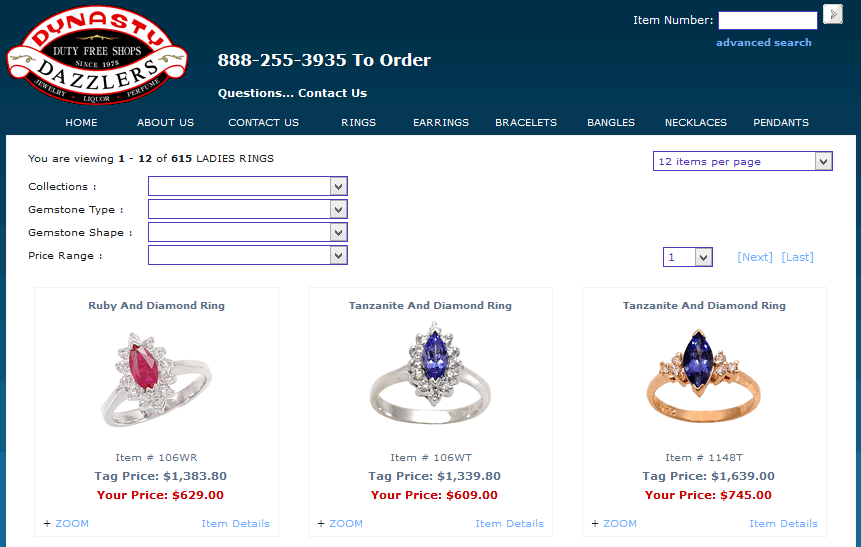Viewport: 861px width, 547px height.
Task: View Item Details for item 106WR
Action: (x=236, y=523)
